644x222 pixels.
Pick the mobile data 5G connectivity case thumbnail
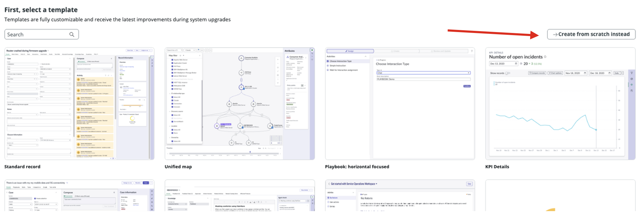coord(79,195)
